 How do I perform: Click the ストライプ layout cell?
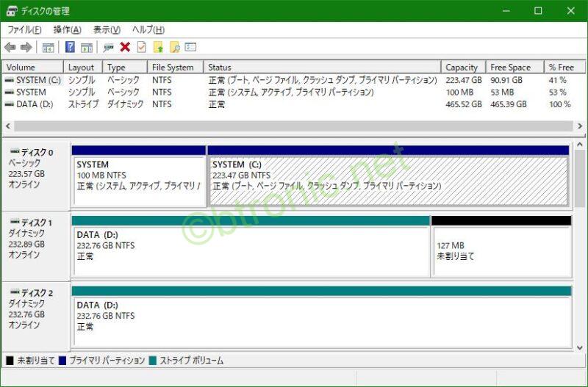83,104
